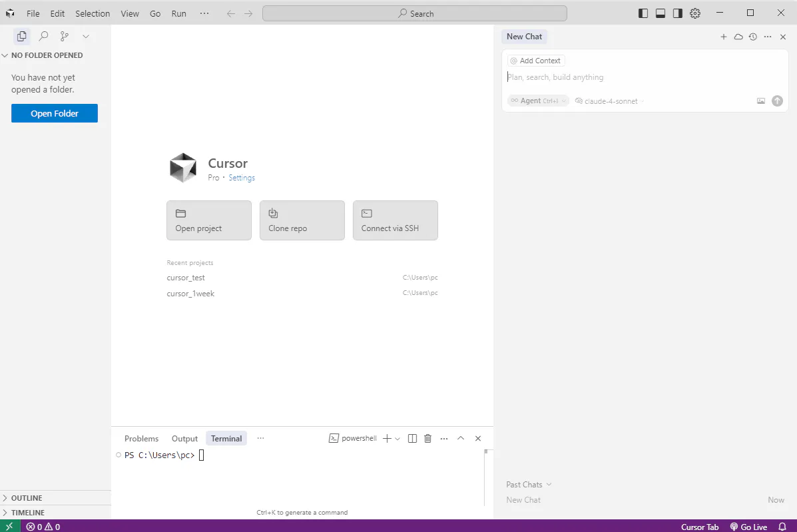
Task: Click the Connect via SSH card
Action: coord(396,220)
